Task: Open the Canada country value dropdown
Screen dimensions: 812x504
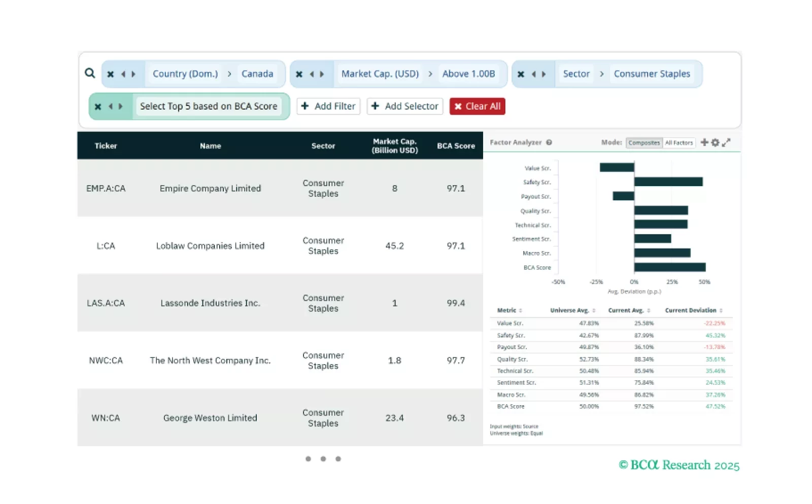Action: tap(257, 74)
